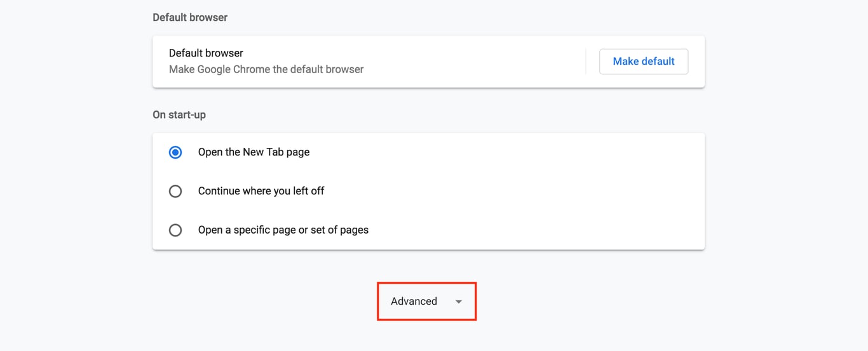Screen dimensions: 868x351
Task: Choose the Continue where you left off radio circle
Action: [175, 191]
